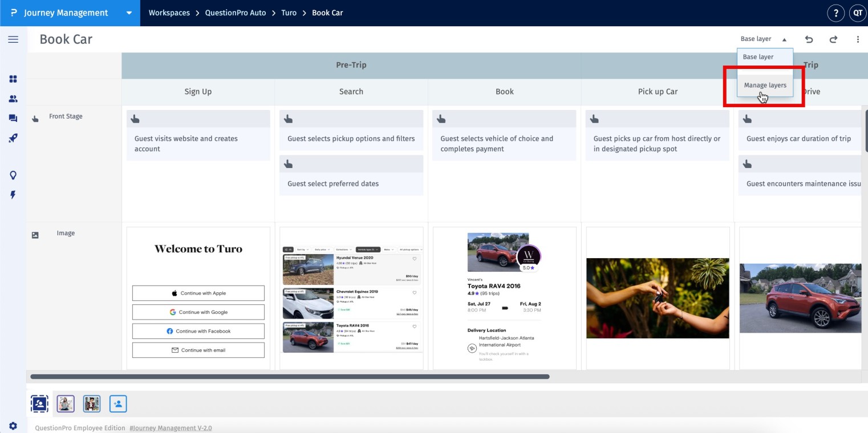Expand the Journey Management product switcher
868x433 pixels.
[x=129, y=13]
